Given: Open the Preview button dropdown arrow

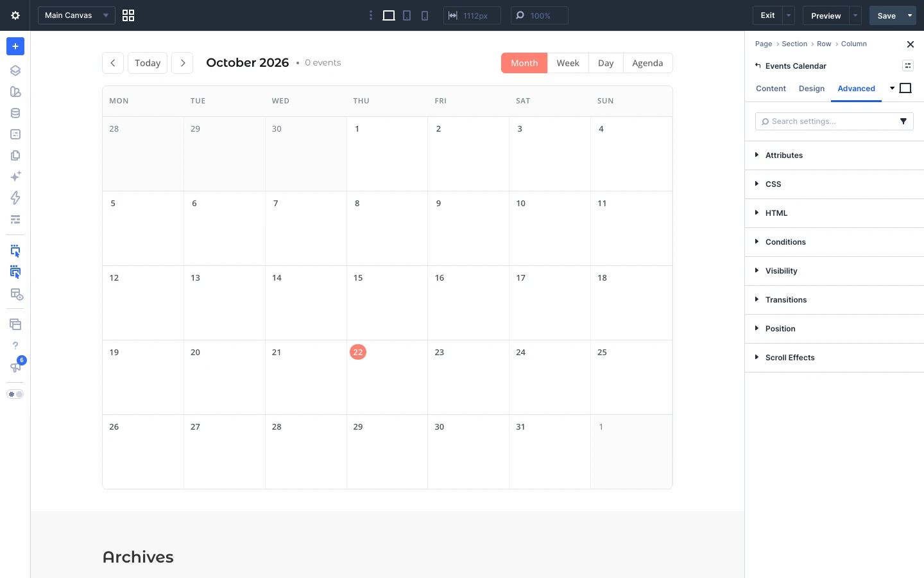Looking at the screenshot, I should pos(855,15).
